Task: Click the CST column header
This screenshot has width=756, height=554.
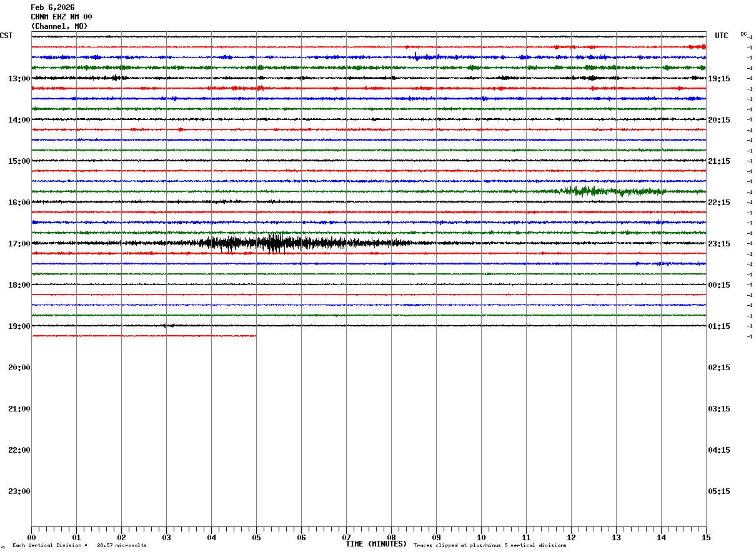Action: [6, 36]
